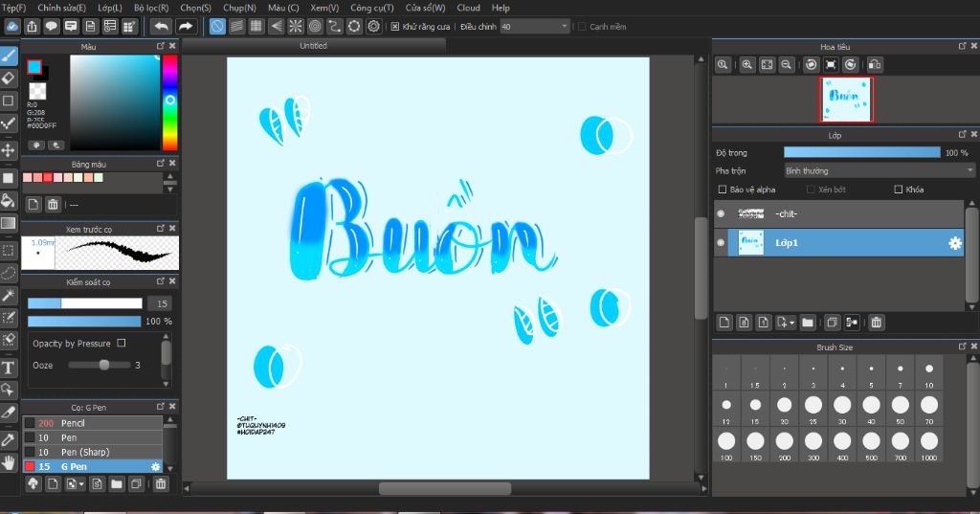
Task: Select the Bucket fill tool
Action: 8,200
